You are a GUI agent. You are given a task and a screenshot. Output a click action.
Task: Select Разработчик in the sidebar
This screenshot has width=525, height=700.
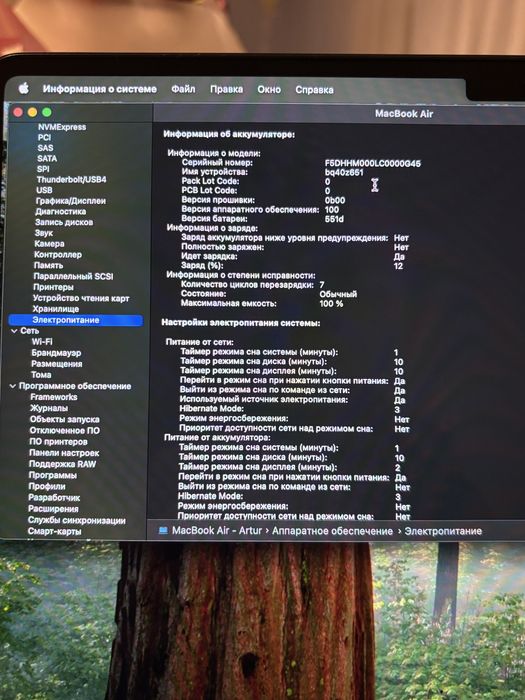point(54,497)
